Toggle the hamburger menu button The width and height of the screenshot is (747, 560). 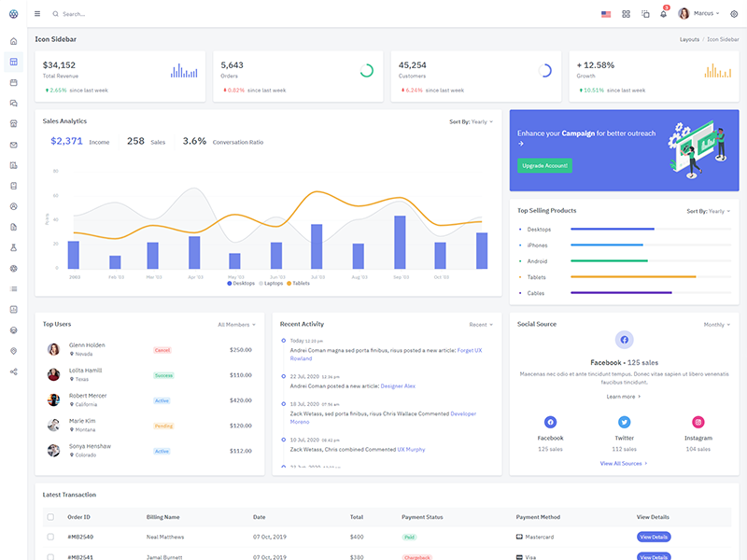[x=37, y=14]
